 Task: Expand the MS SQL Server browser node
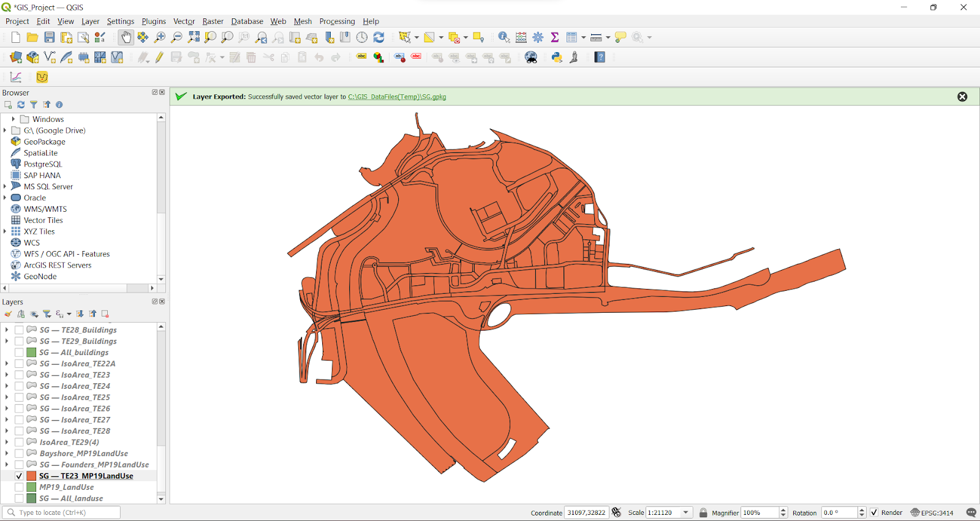5,187
